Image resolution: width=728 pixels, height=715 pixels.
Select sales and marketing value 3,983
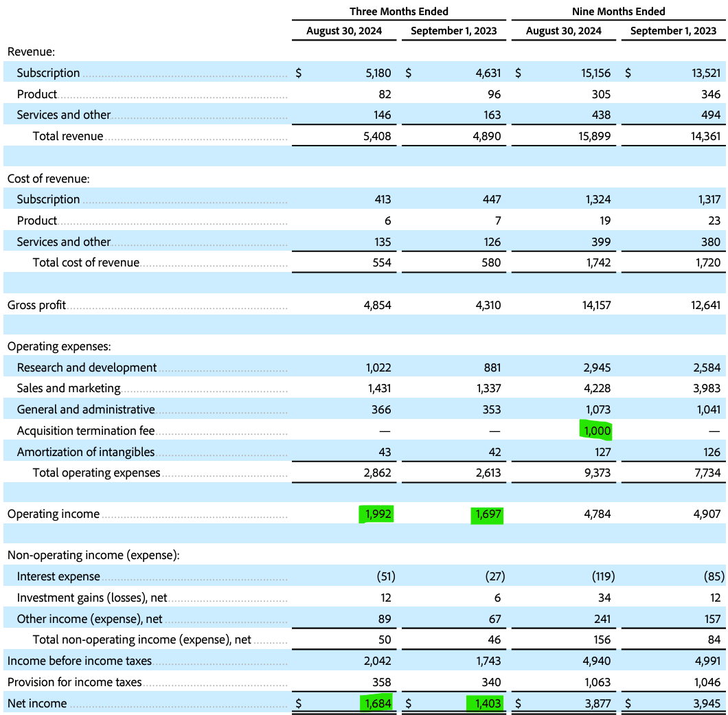tap(707, 388)
